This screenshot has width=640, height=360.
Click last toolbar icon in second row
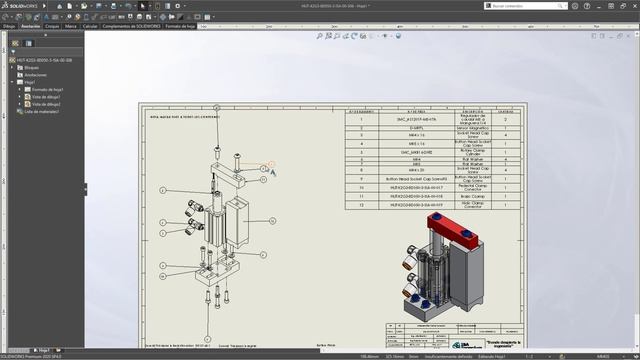tap(207, 17)
